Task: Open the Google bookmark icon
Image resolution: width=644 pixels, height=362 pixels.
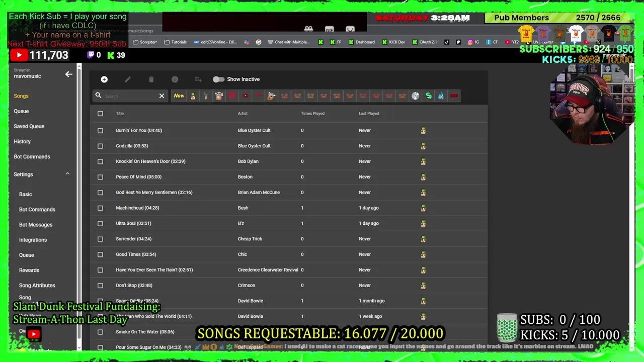Action: coord(259,42)
